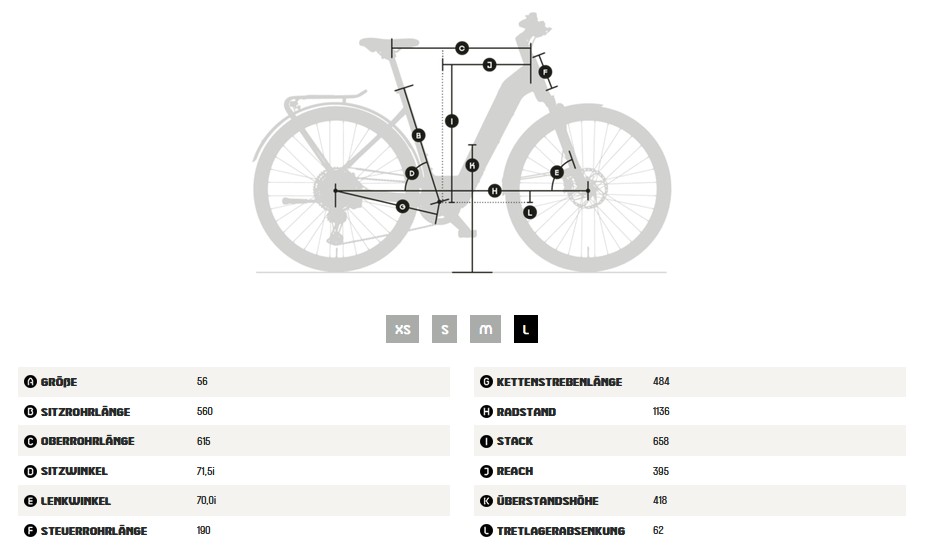Viewport: 925px width, 547px height.
Task: Click the Kettenstrebenlänge row label
Action: pyautogui.click(x=559, y=382)
